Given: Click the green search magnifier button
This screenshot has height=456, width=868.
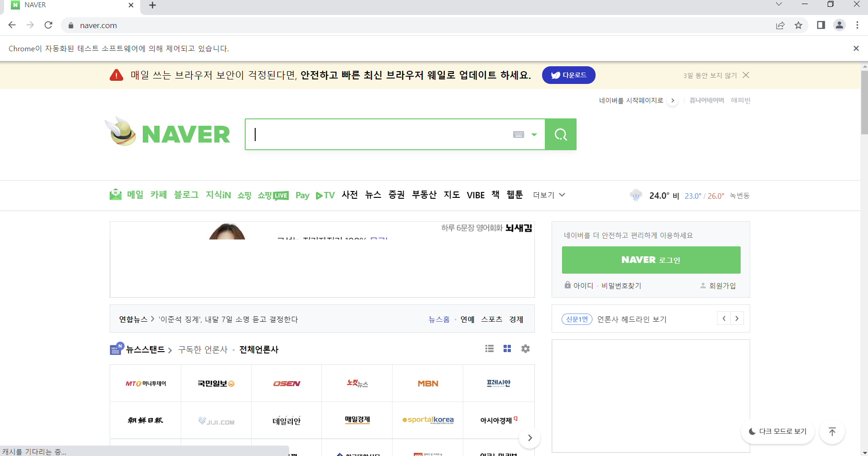Looking at the screenshot, I should 561,134.
